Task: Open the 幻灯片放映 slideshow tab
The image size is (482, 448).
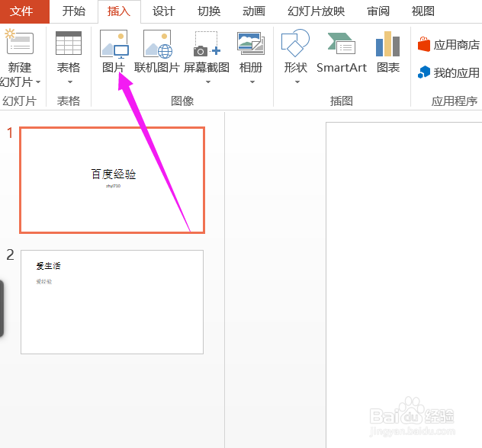Action: pos(316,11)
